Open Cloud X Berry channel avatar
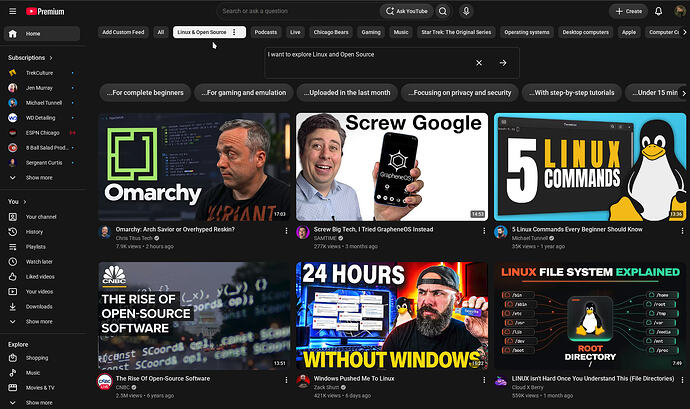Viewport: 690px width, 409px height. point(501,381)
